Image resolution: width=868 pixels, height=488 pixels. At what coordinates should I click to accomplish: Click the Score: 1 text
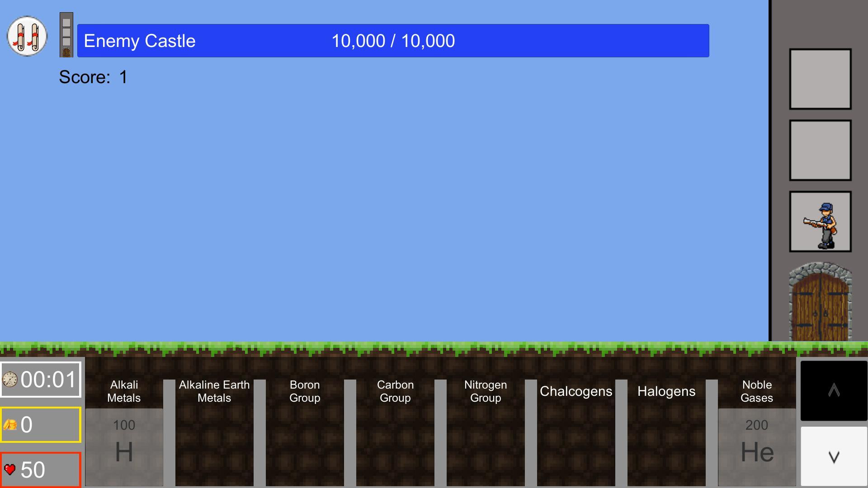[x=93, y=77]
